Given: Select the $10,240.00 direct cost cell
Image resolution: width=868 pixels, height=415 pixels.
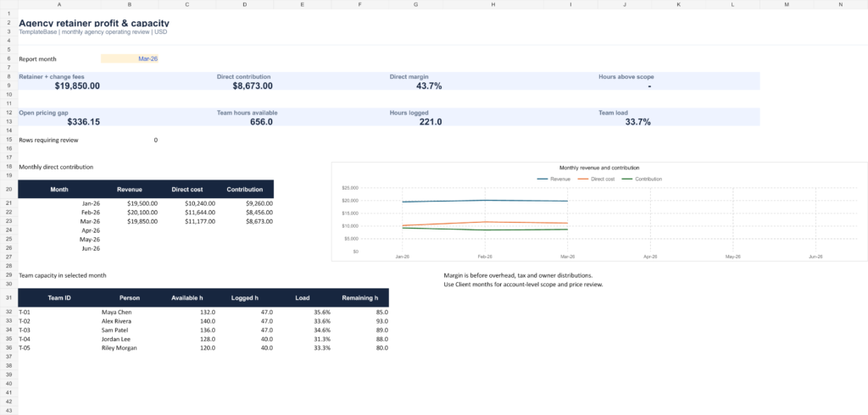Looking at the screenshot, I should tap(187, 203).
